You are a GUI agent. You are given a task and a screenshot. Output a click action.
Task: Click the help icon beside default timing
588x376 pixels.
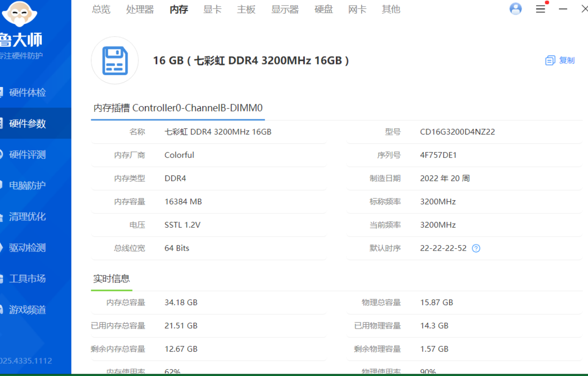point(476,249)
